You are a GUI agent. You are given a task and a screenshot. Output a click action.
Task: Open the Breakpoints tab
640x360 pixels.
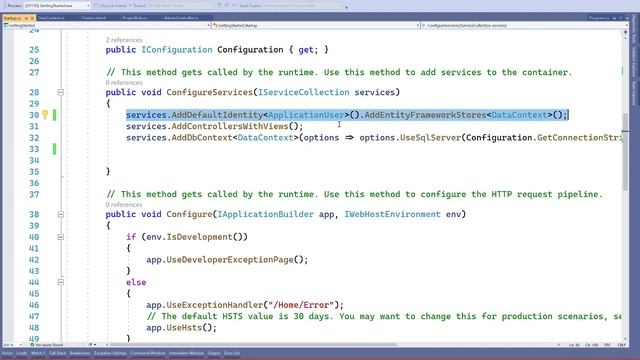tap(80, 353)
